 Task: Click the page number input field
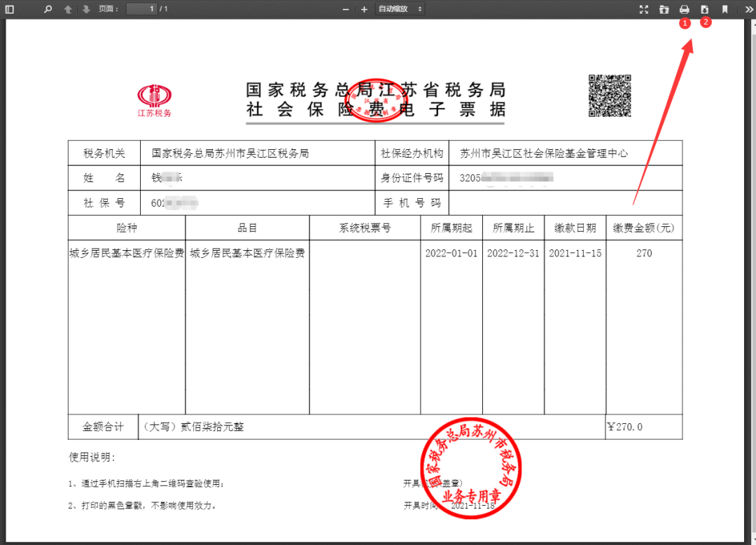pos(141,8)
